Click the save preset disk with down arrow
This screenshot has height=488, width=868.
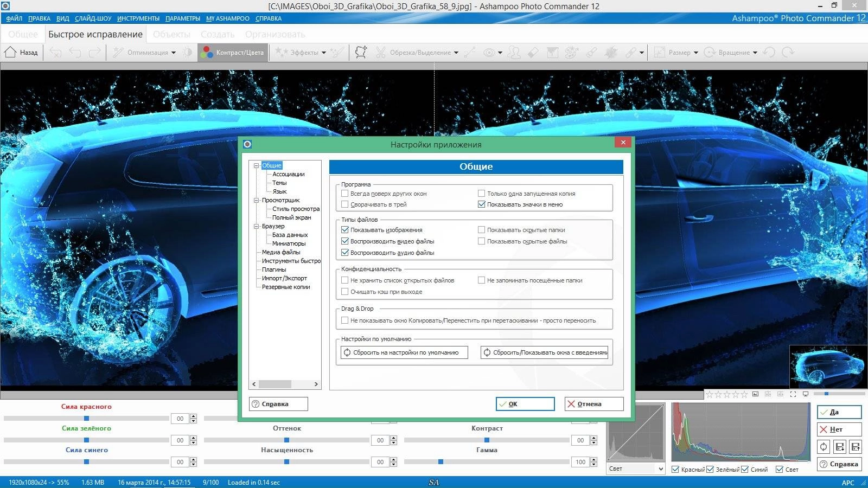click(x=840, y=447)
